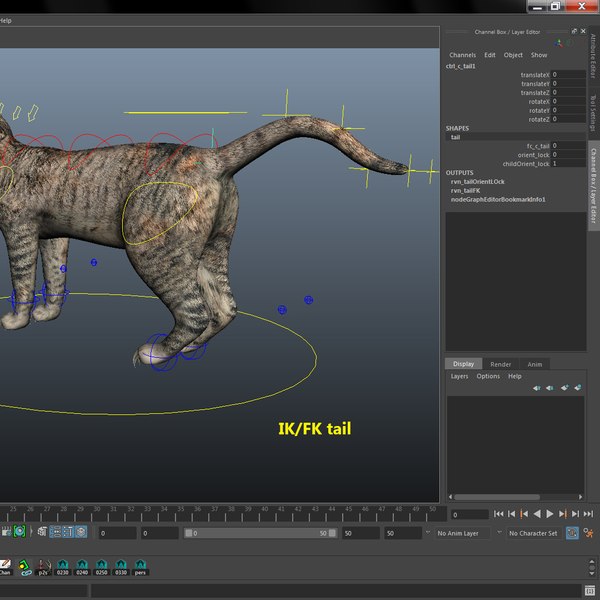Open the Options menu in Layer Editor
Viewport: 600px width, 600px height.
pyautogui.click(x=488, y=376)
